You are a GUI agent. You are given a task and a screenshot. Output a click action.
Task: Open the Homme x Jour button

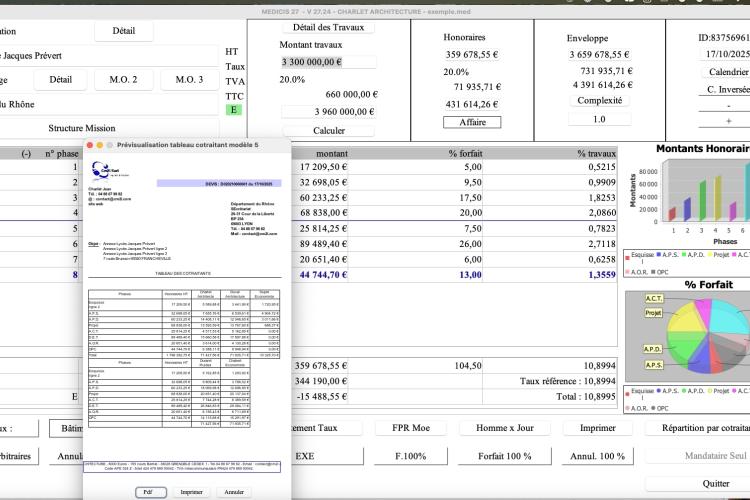click(x=505, y=428)
